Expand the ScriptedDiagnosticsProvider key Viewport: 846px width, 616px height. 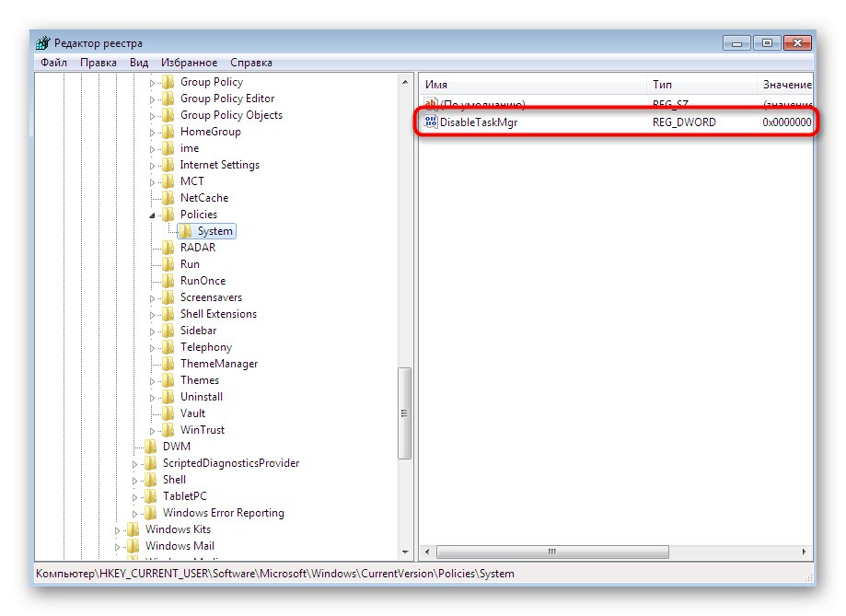(135, 464)
